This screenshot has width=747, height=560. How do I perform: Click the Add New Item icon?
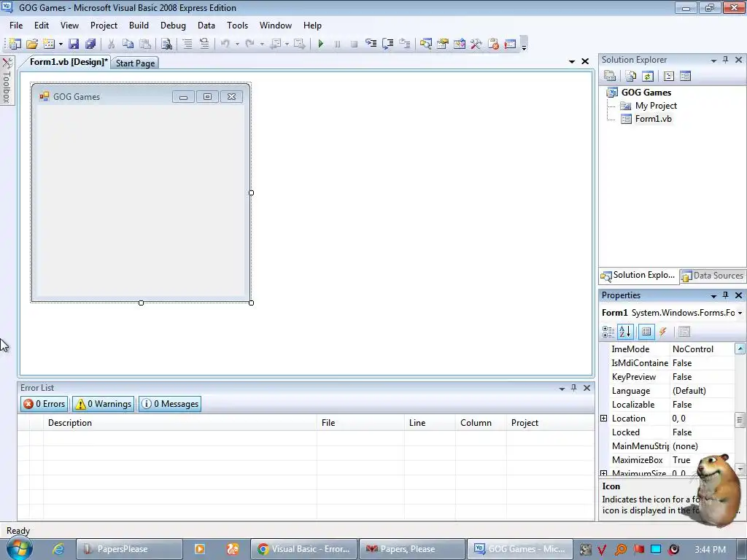coord(49,44)
